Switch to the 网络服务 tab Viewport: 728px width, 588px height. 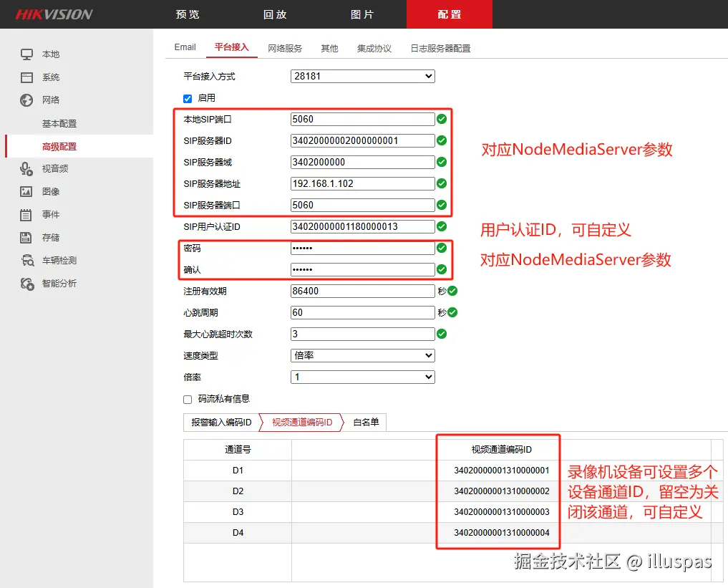pyautogui.click(x=285, y=48)
